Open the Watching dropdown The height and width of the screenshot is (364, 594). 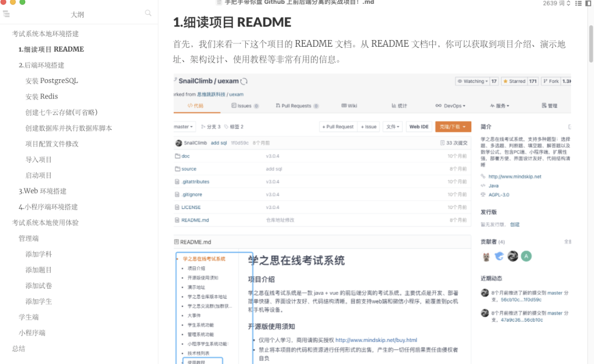click(472, 81)
